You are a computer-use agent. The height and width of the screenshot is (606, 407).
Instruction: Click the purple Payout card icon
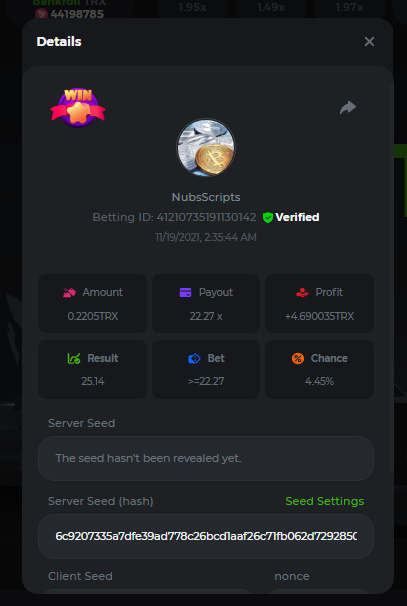tap(186, 293)
